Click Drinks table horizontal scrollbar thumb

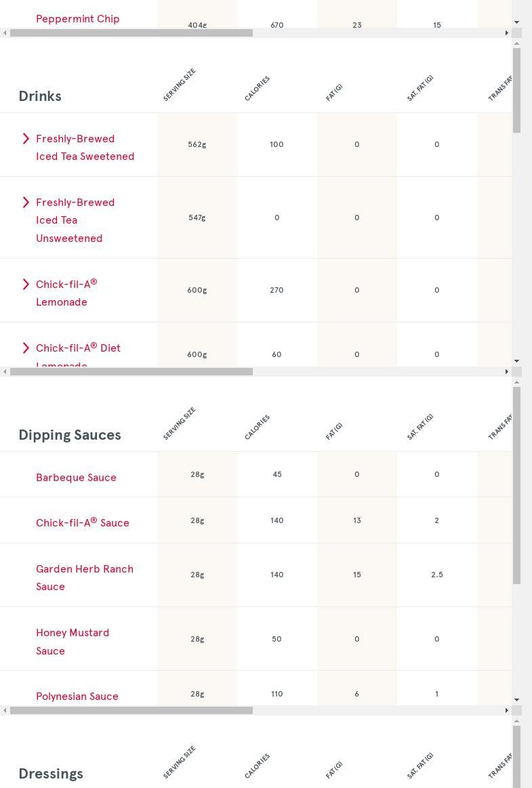(x=131, y=372)
